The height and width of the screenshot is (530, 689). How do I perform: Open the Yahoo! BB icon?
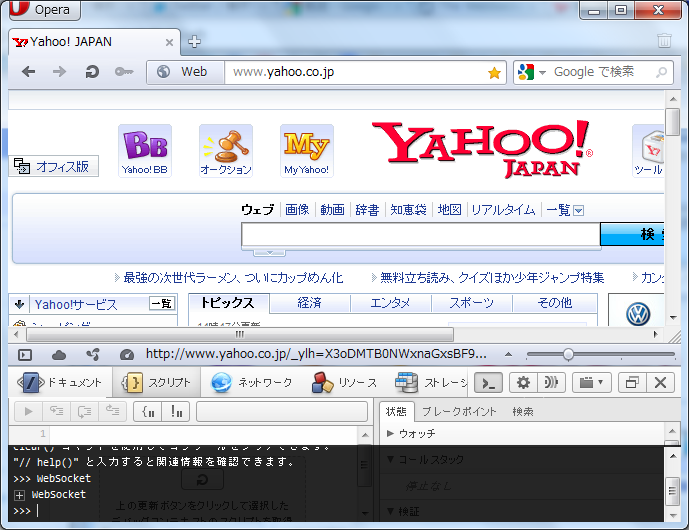145,151
